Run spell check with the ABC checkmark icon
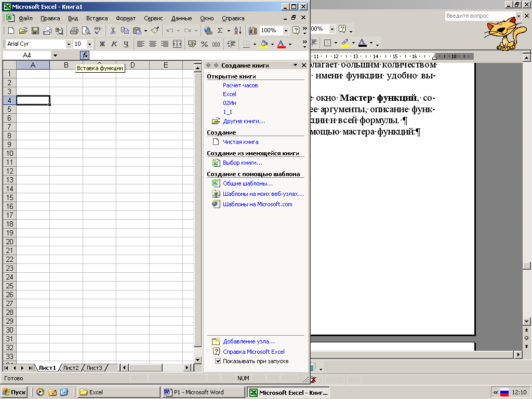This screenshot has height=399, width=532. pos(98,31)
